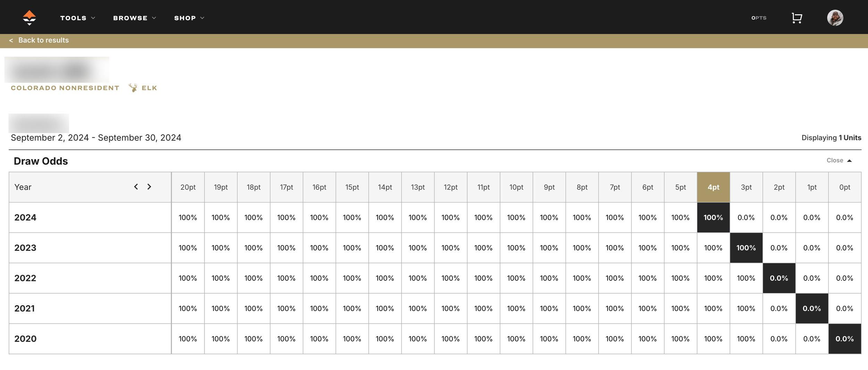Screen dimensions: 868x370
Task: Click OPTS in the top navigation
Action: coord(759,18)
